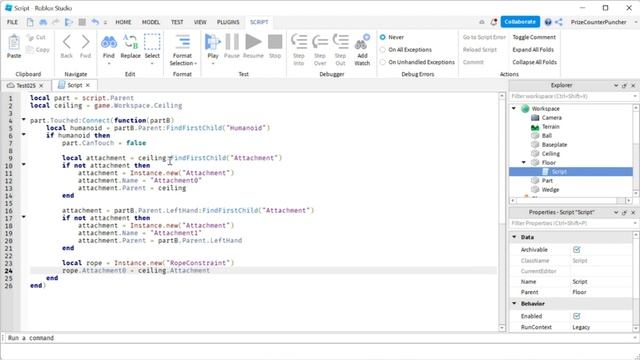Viewport: 640px width, 360px height.
Task: Collapse the Data properties section
Action: 514,237
